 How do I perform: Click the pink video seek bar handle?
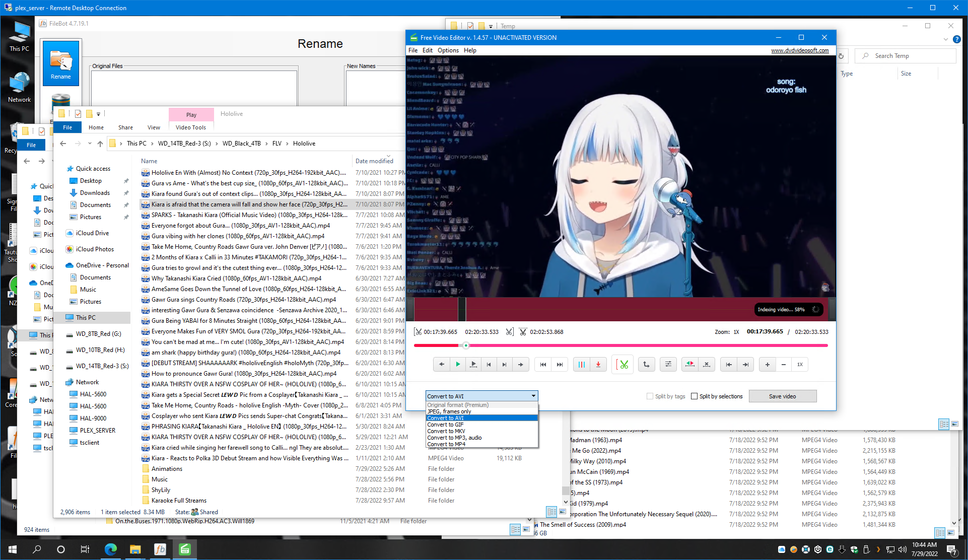(466, 345)
